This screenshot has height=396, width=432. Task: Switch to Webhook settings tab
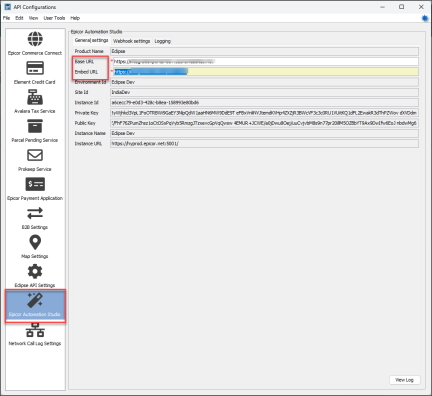(131, 41)
